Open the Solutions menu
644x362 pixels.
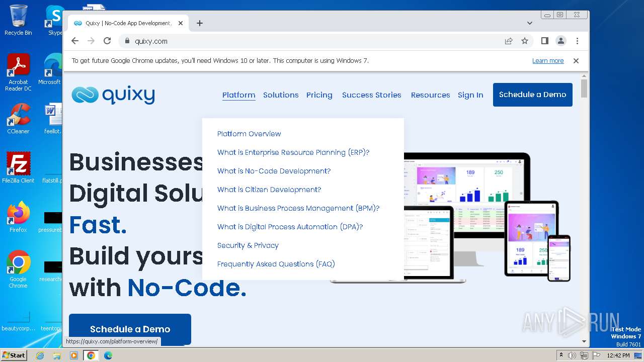pos(281,95)
